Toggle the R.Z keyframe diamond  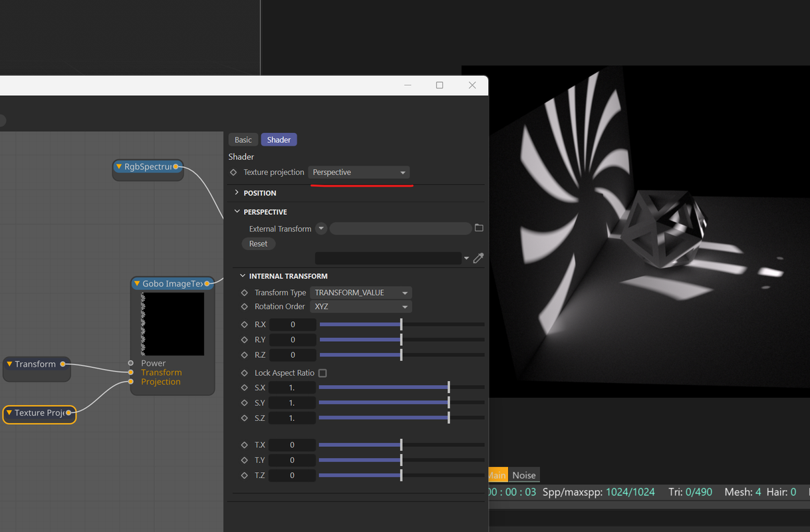point(244,355)
